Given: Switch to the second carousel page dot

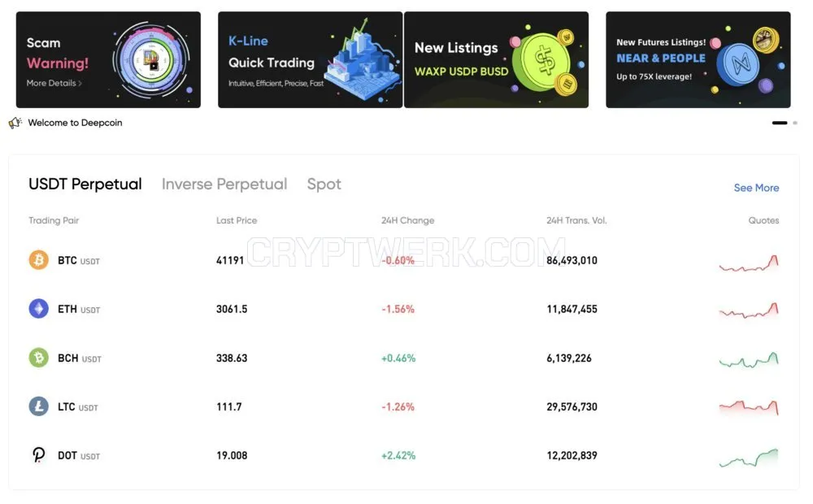Looking at the screenshot, I should tap(795, 123).
